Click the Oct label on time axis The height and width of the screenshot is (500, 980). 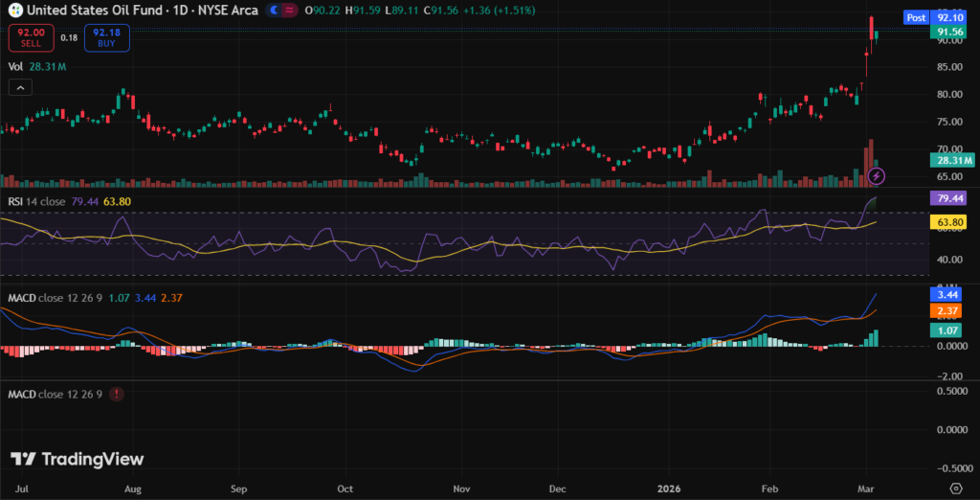345,489
